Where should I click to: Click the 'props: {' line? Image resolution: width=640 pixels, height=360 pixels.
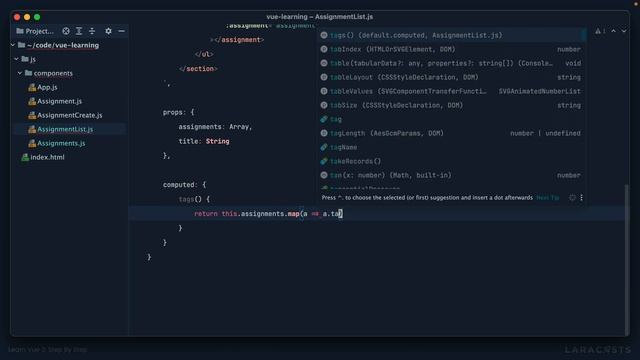(179, 112)
